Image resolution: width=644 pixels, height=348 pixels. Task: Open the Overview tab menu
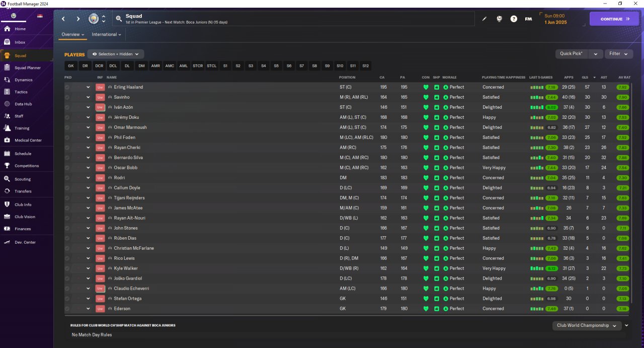click(x=73, y=34)
